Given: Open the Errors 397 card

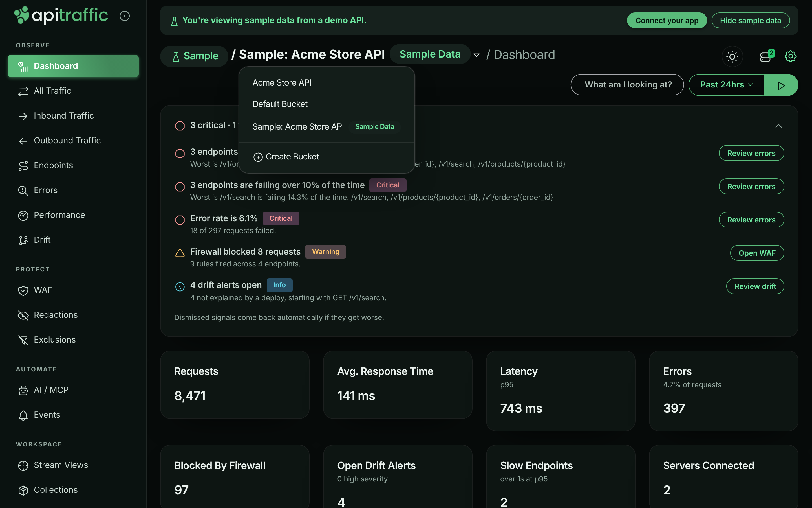Looking at the screenshot, I should click(723, 391).
